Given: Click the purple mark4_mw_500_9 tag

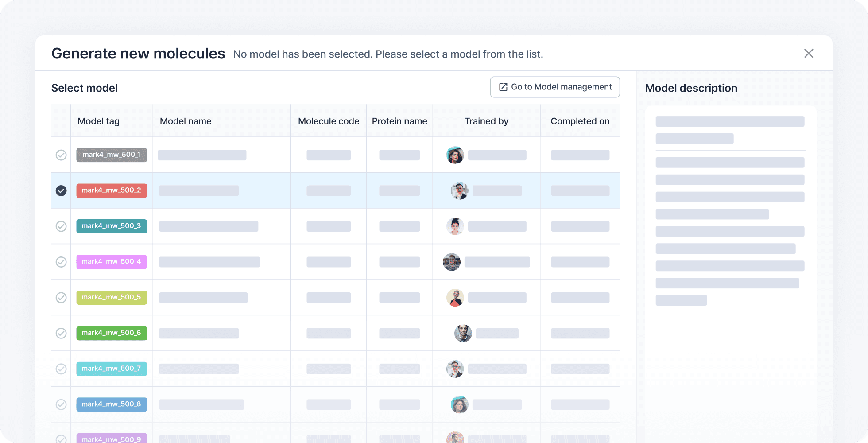Looking at the screenshot, I should point(112,438).
